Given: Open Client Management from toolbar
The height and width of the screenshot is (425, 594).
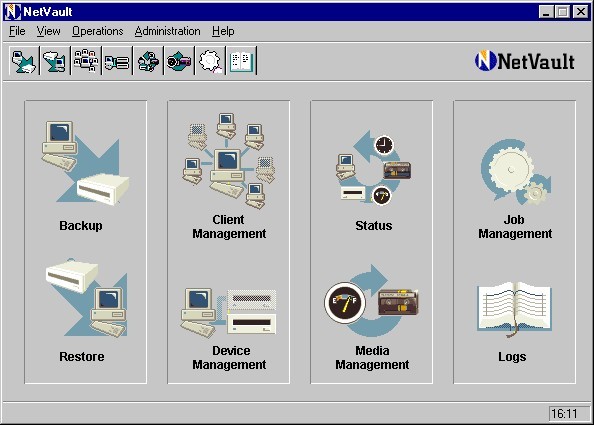Looking at the screenshot, I should pyautogui.click(x=86, y=61).
